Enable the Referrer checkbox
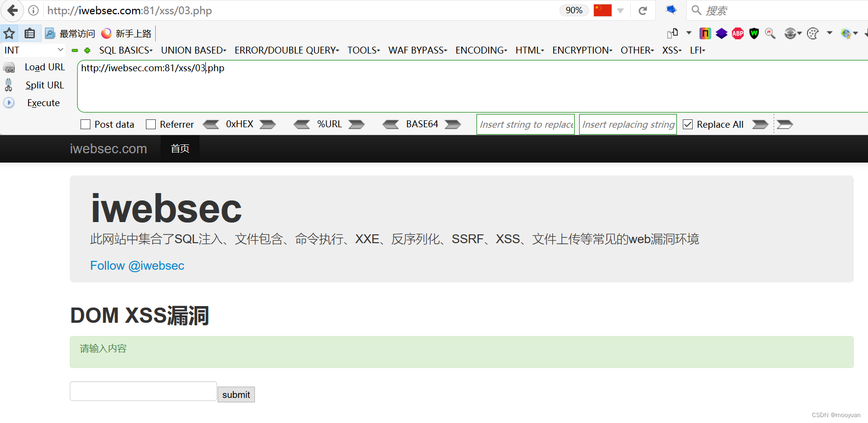This screenshot has height=423, width=868. pos(151,124)
